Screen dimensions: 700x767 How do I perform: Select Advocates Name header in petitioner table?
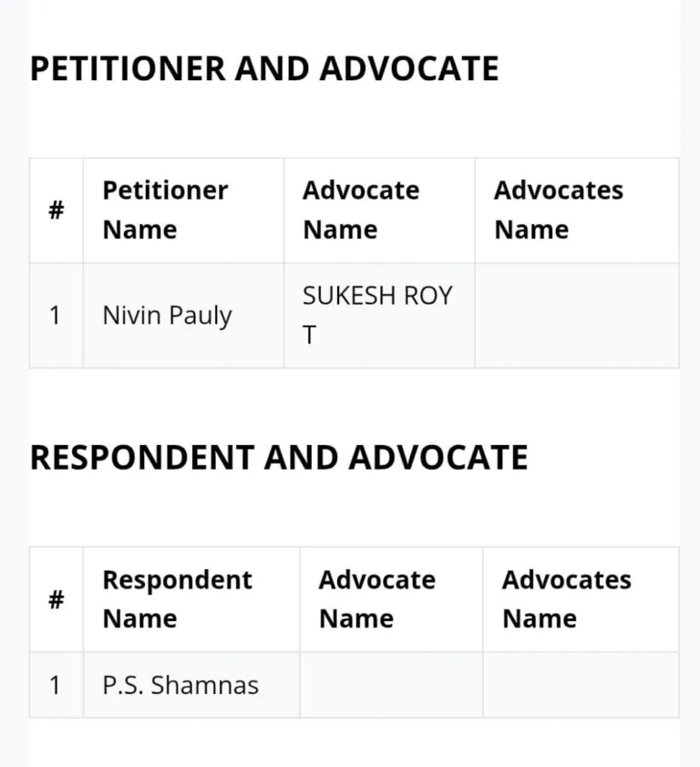[x=577, y=211]
